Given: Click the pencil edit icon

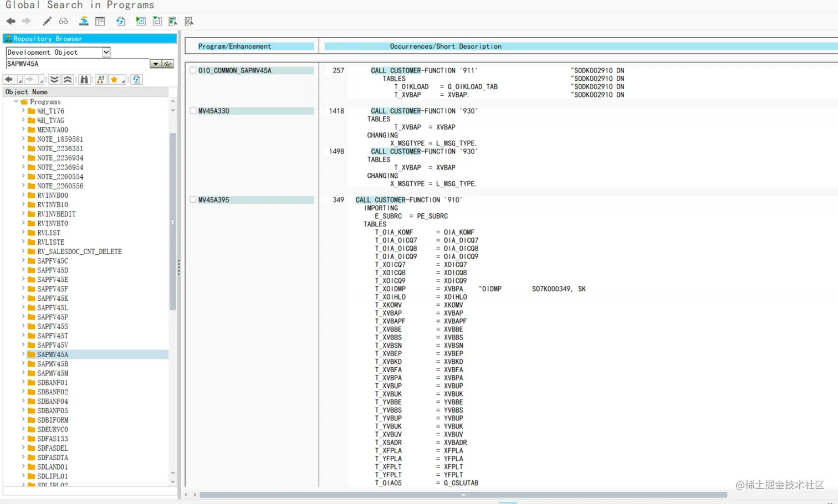Looking at the screenshot, I should tap(47, 21).
